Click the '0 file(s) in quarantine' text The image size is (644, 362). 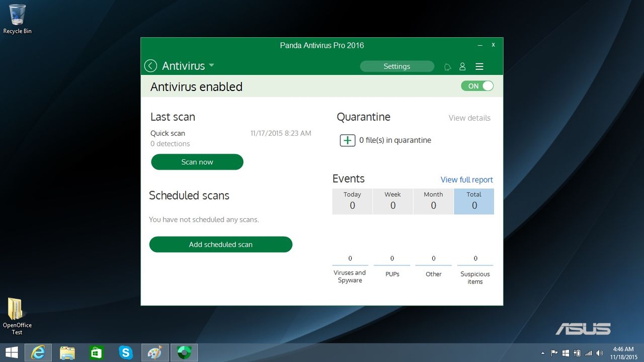tap(395, 140)
